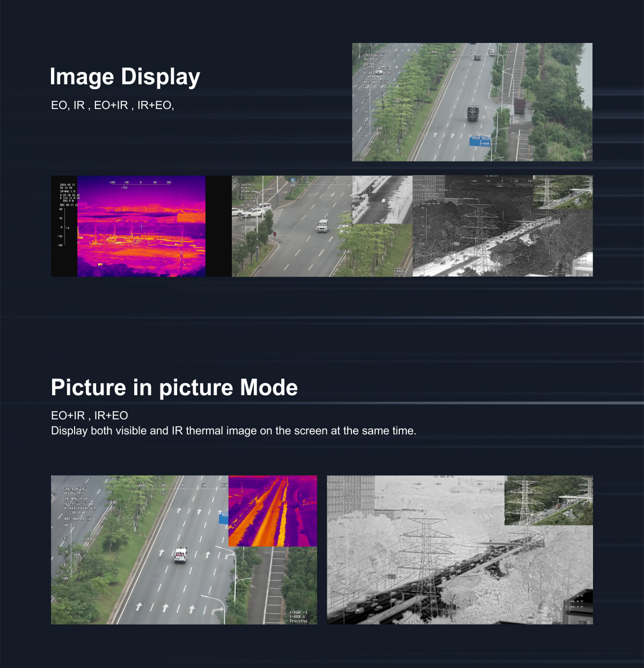Click the "Image Display" heading
This screenshot has width=644, height=668.
click(125, 77)
